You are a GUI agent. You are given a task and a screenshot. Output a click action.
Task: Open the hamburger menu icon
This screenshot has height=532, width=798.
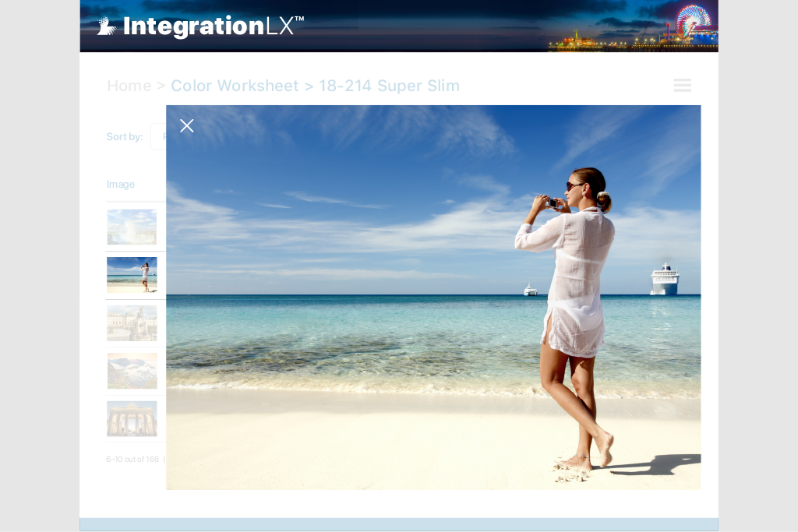(x=682, y=85)
